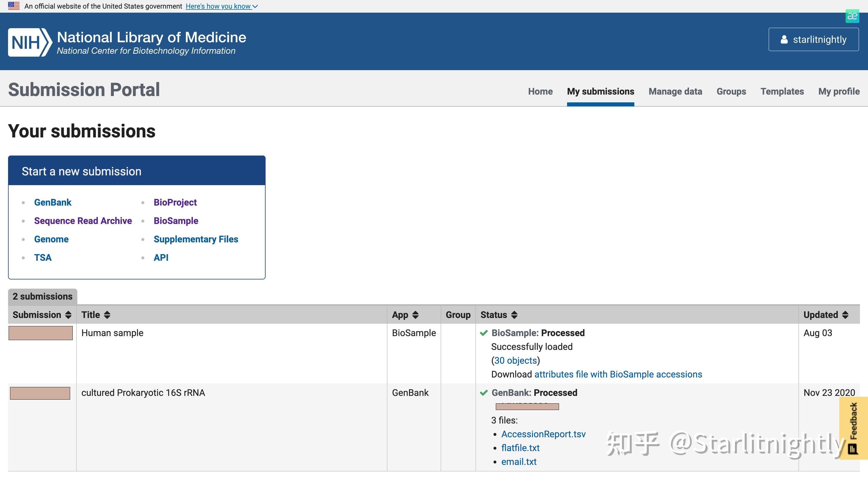Open the flatfile.txt file
The image size is (868, 483).
click(x=520, y=448)
